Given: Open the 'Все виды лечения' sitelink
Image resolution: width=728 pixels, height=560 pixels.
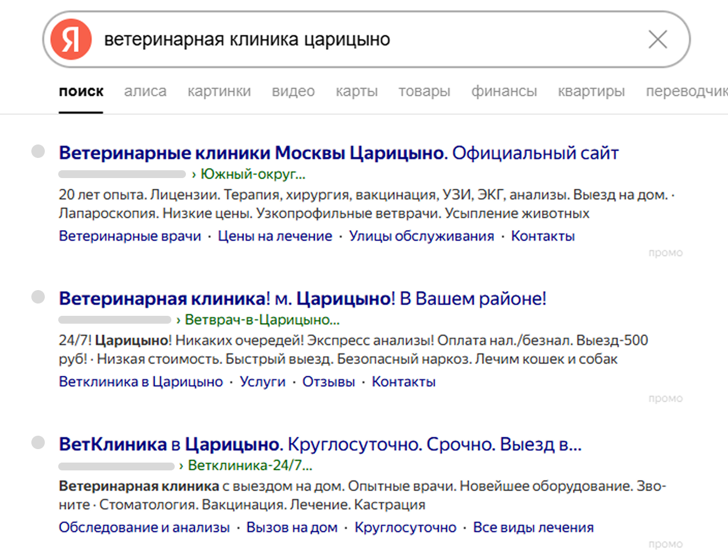Looking at the screenshot, I should 534,528.
